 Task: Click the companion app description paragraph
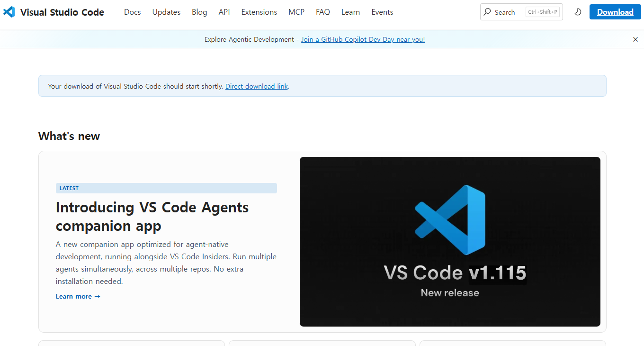pyautogui.click(x=166, y=263)
